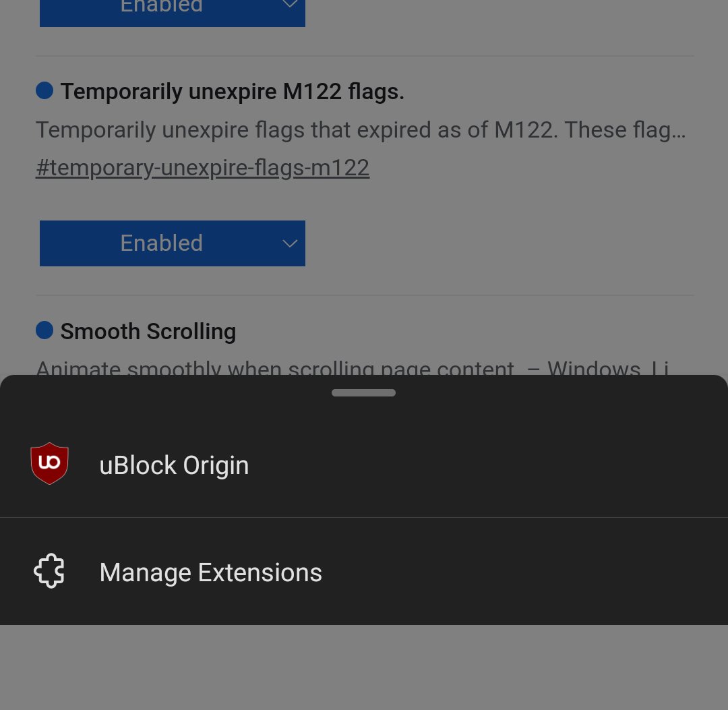The image size is (728, 710).
Task: Open uBlock Origin via its red shield icon
Action: pyautogui.click(x=50, y=463)
